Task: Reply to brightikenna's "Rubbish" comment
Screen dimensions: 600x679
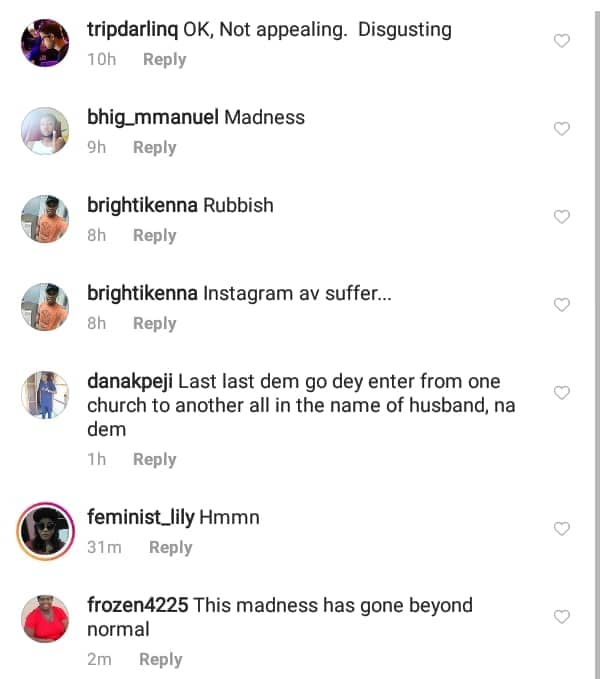Action: 154,235
